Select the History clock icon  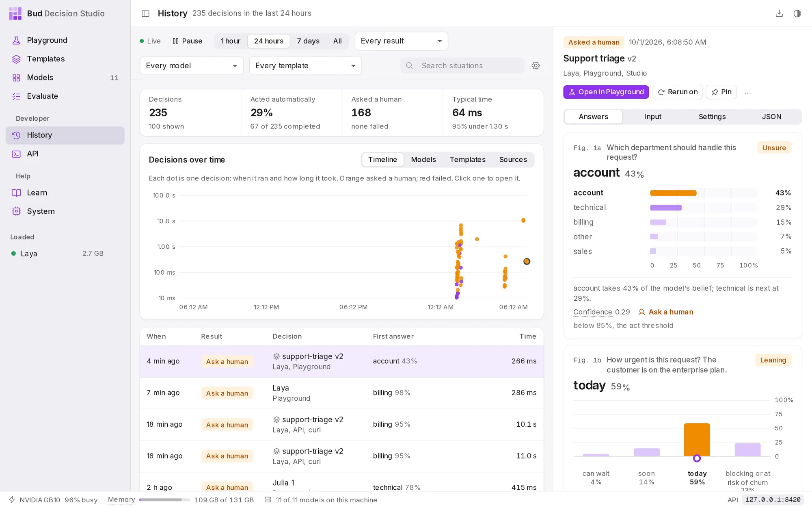point(16,135)
